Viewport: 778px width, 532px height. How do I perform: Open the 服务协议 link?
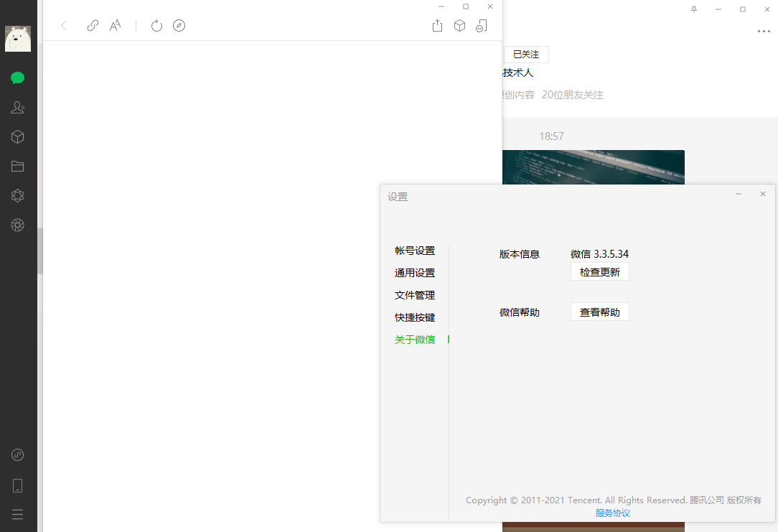613,513
